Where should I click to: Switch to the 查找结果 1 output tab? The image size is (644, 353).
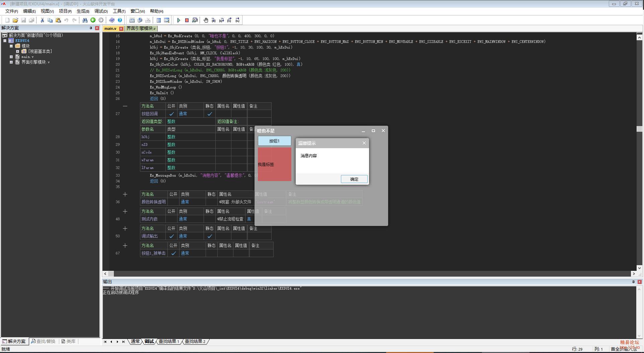tap(169, 342)
